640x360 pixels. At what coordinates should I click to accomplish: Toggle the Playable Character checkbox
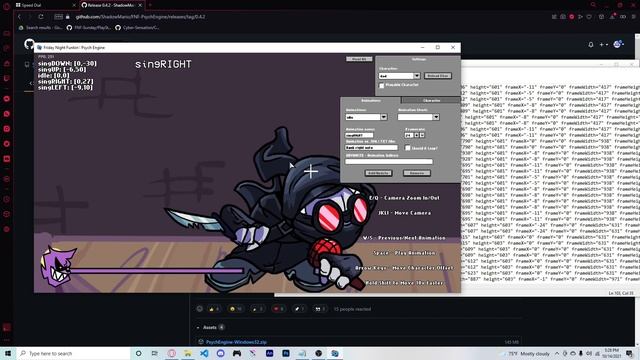[x=382, y=86]
